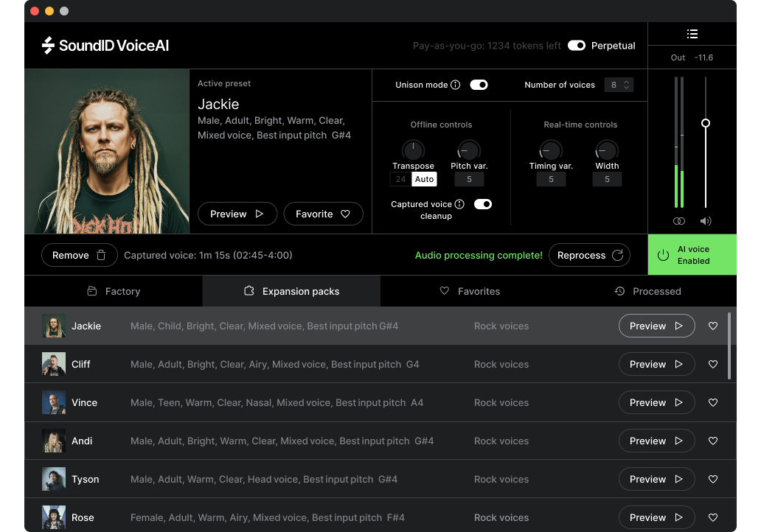761x532 pixels.
Task: Favorite Jackie with the heart icon in list
Action: click(713, 326)
